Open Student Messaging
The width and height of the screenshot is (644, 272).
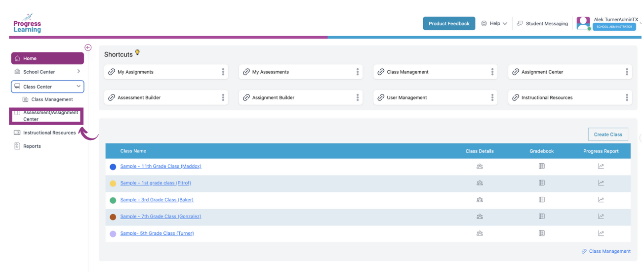pyautogui.click(x=543, y=23)
